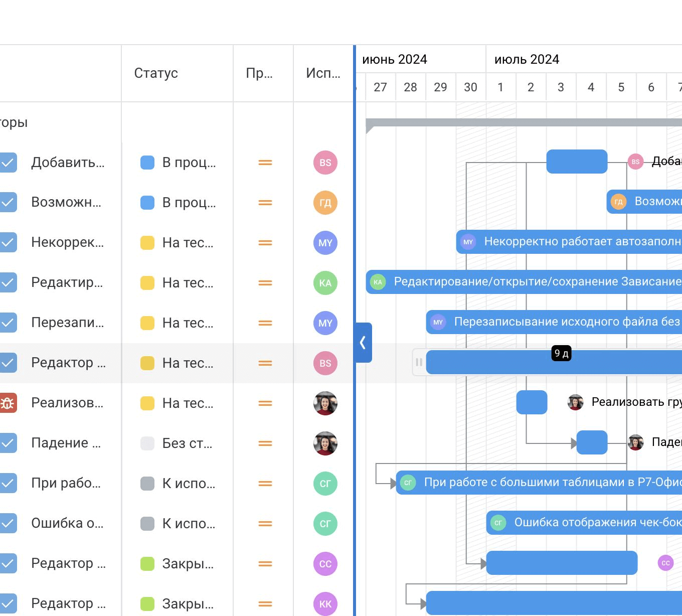
Task: Click the KA avatar in Редактир row
Action: pyautogui.click(x=325, y=283)
